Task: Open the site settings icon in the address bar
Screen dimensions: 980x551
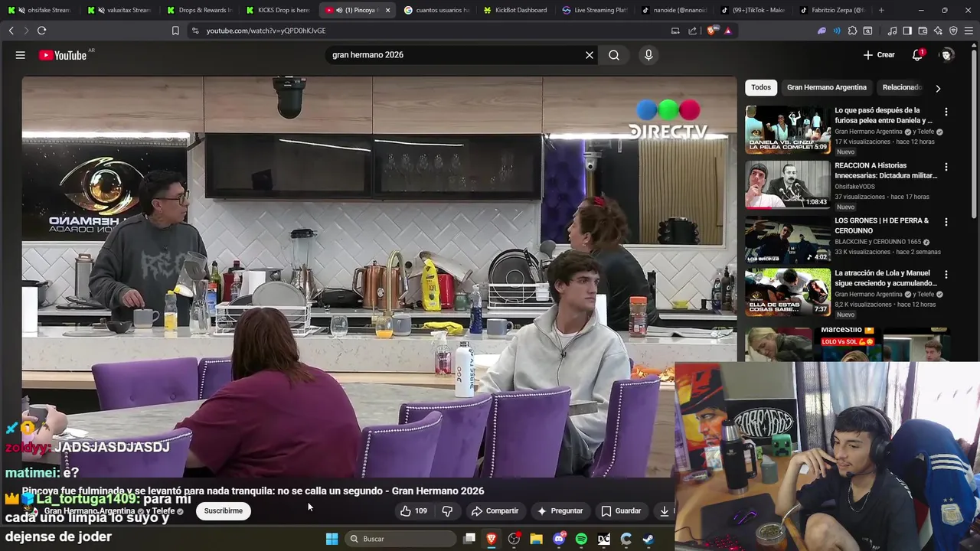Action: 195,31
